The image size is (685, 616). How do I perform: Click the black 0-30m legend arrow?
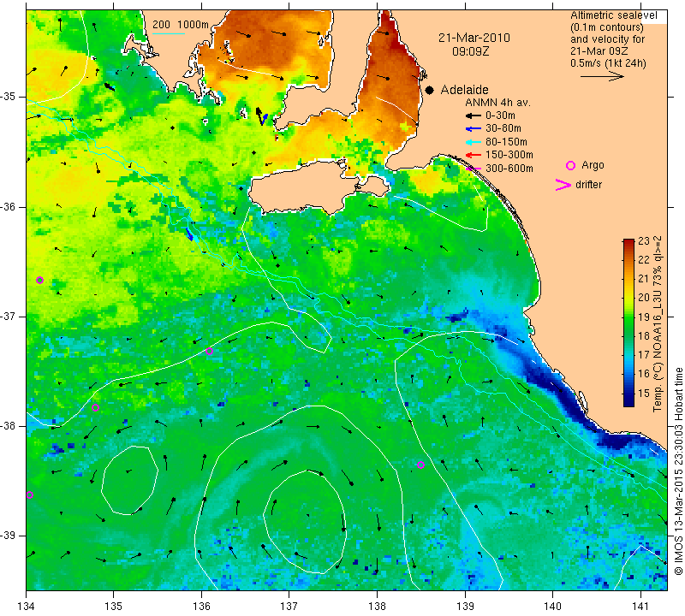(x=474, y=115)
